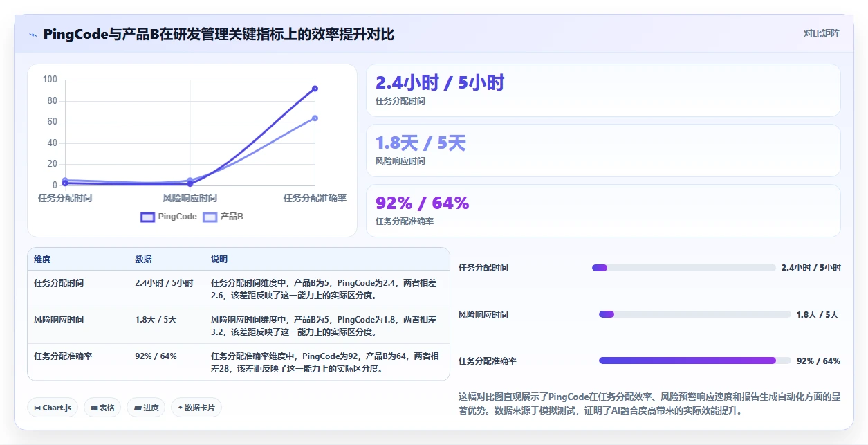This screenshot has width=868, height=445.
Task: Select the PingCode data point at value 92
Action: tap(315, 89)
